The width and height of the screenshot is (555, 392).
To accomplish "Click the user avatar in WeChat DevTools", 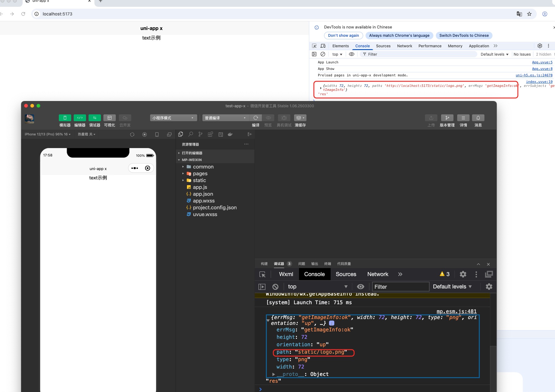I will point(29,119).
